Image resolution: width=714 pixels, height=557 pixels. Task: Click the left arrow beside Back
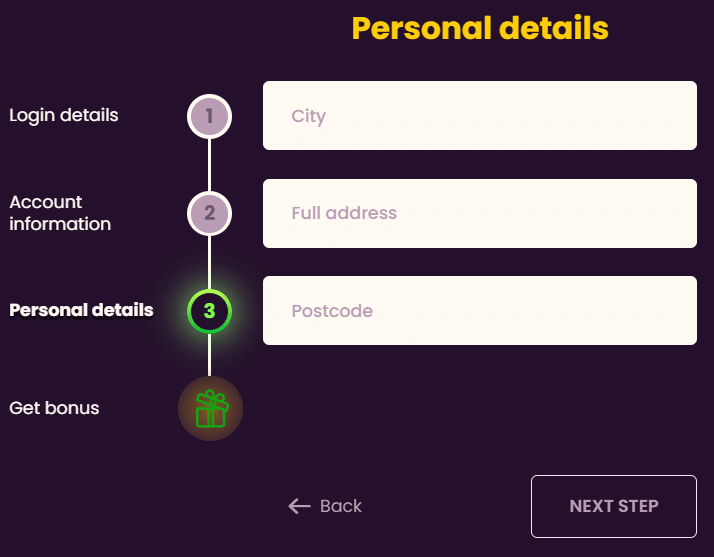(299, 506)
